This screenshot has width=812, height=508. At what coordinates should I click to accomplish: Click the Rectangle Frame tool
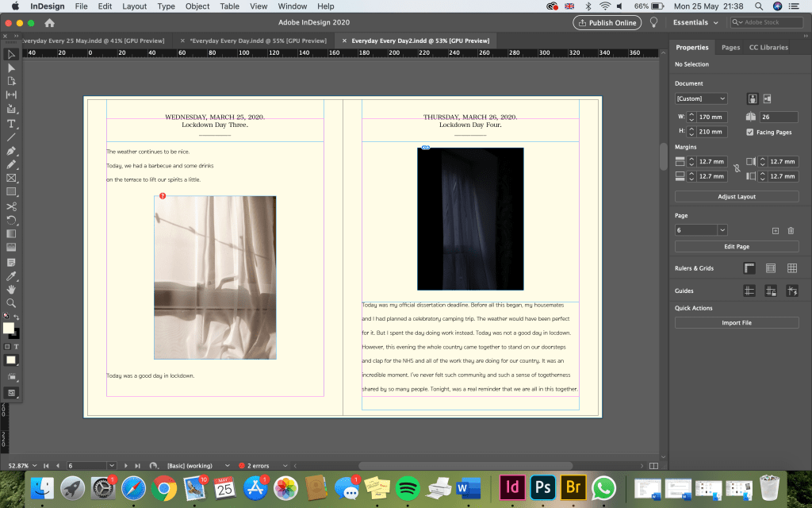11,178
